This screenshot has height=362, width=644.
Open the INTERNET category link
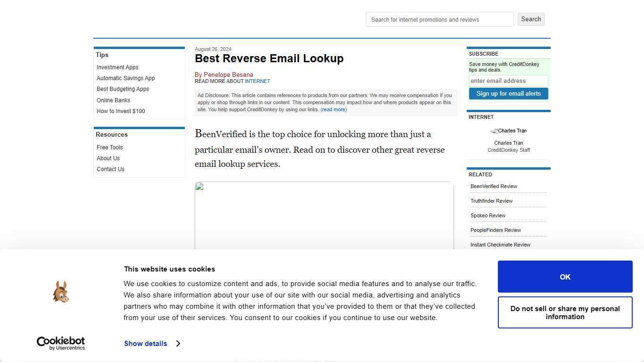257,81
